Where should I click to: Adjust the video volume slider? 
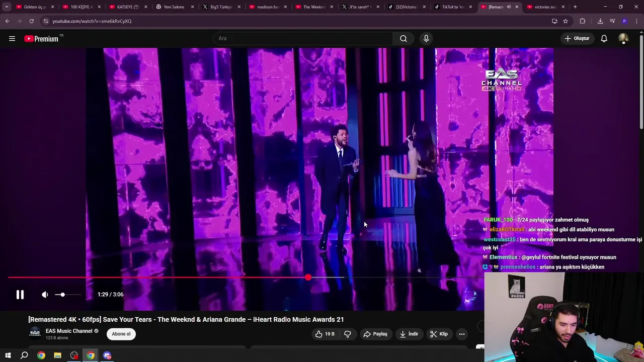pyautogui.click(x=67, y=295)
